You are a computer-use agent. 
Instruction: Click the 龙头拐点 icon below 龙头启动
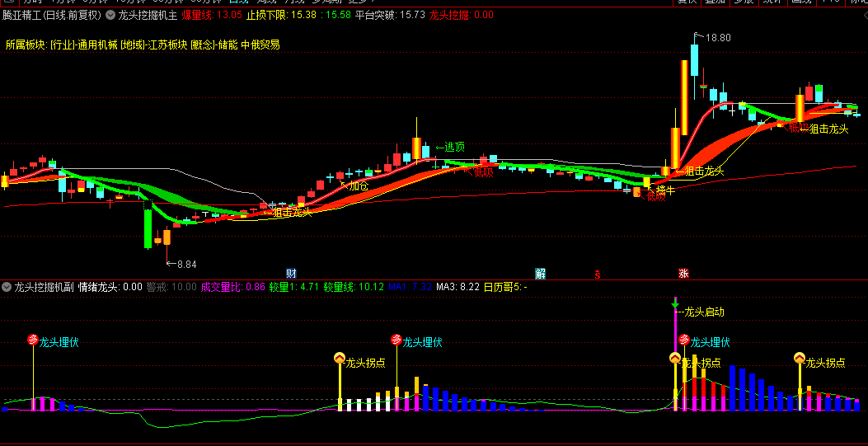(x=675, y=358)
